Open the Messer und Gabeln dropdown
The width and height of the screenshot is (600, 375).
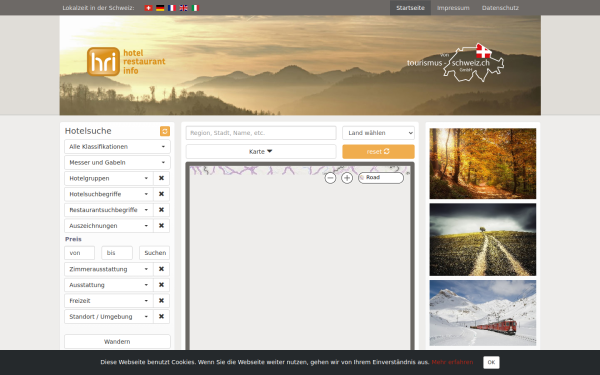click(117, 162)
